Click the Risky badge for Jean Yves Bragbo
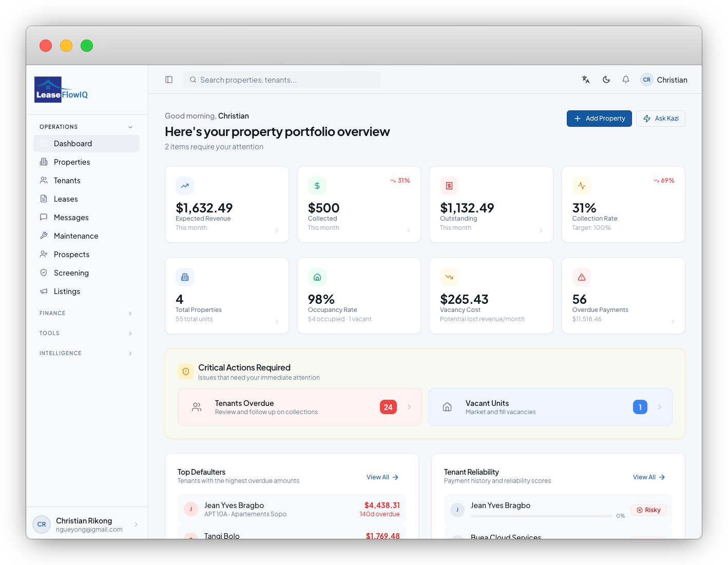The height and width of the screenshot is (565, 728). pyautogui.click(x=648, y=510)
